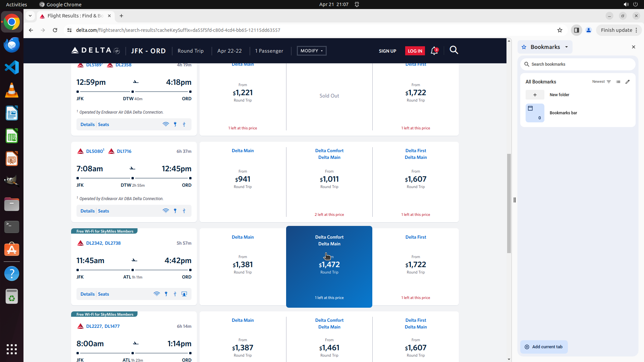Open the Activities overview menu
The width and height of the screenshot is (644, 362).
(16, 4)
